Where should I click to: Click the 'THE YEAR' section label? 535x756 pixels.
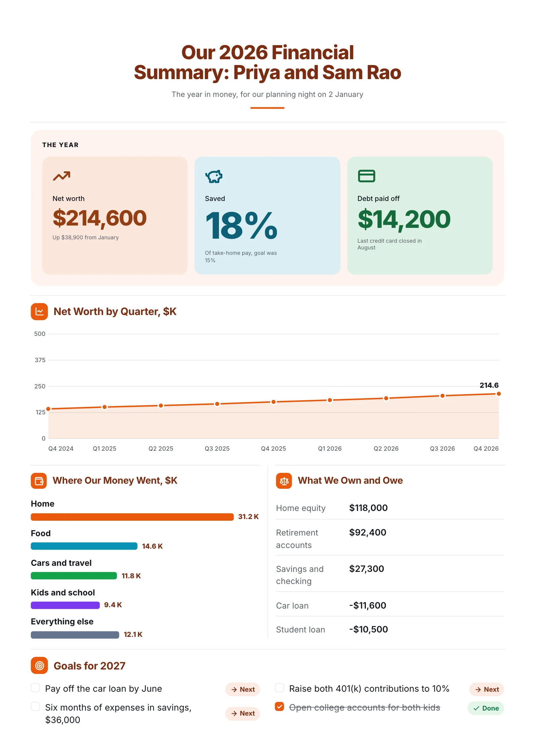coord(60,145)
